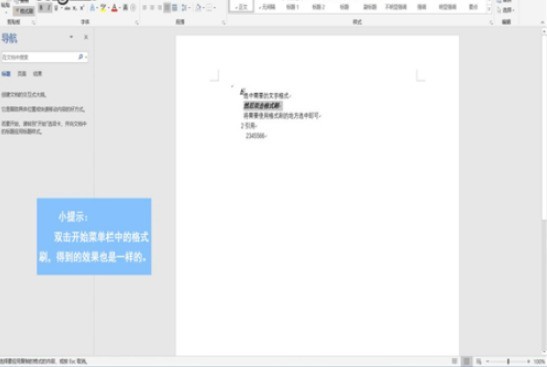This screenshot has width=547, height=367.
Task: Toggle superscript formatting
Action: 82,8
